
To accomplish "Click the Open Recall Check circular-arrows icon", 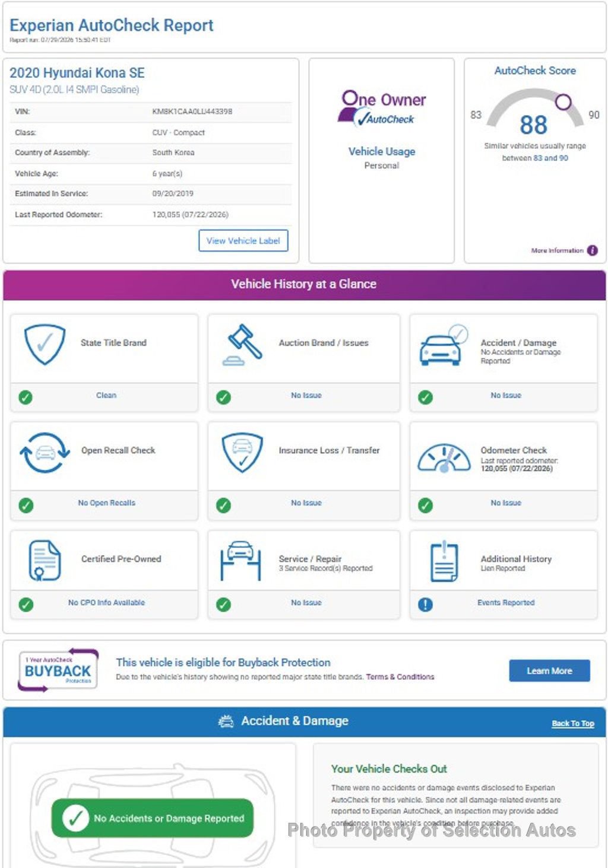I will tap(45, 452).
